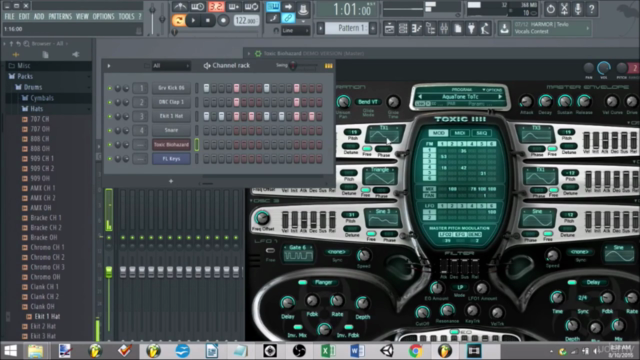Screen dimensions: 640x360
Task: Select the 808 CH sample in browser
Action: (40, 139)
